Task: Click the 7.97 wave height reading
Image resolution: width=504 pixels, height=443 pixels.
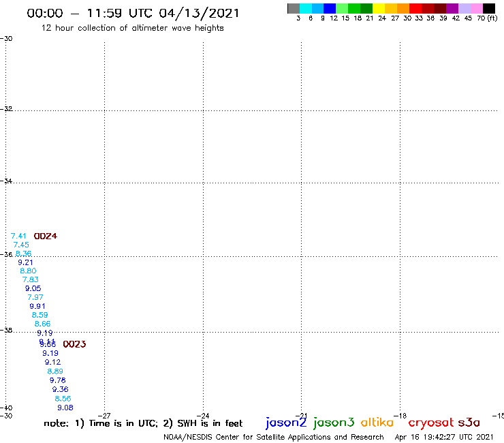Action: tap(35, 297)
